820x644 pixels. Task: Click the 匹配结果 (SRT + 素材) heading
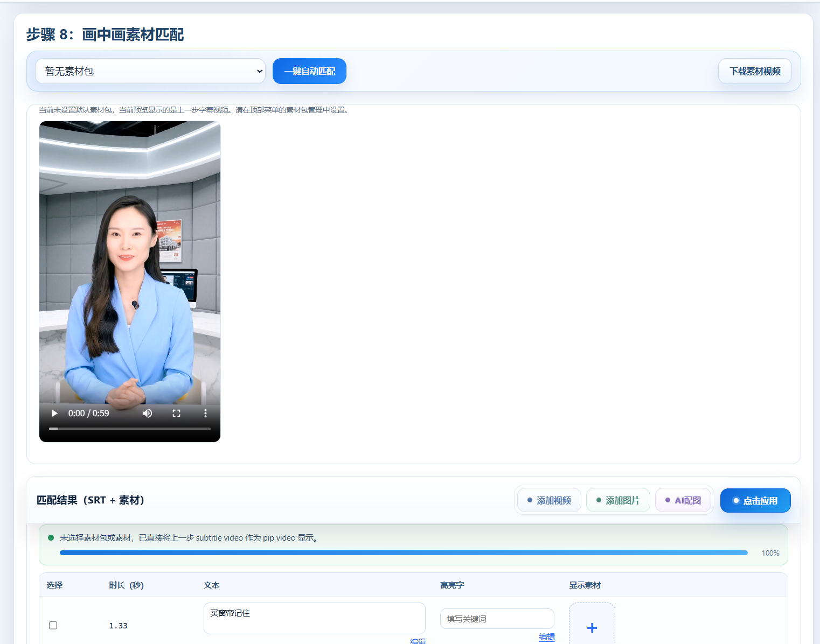coord(91,500)
